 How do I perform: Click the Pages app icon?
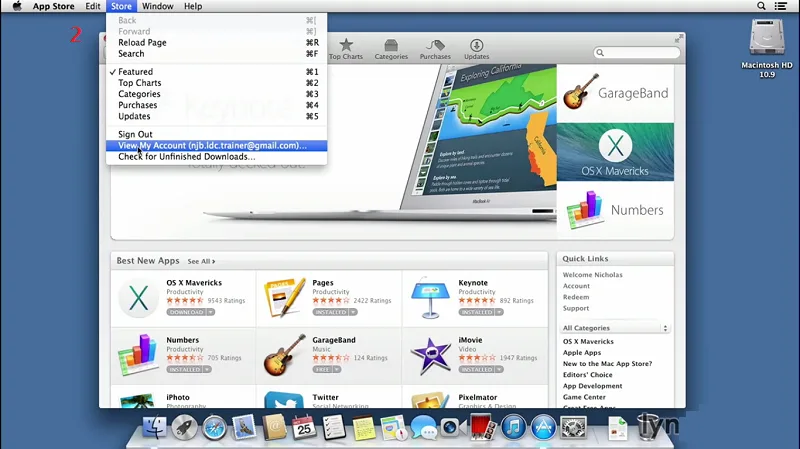[284, 298]
